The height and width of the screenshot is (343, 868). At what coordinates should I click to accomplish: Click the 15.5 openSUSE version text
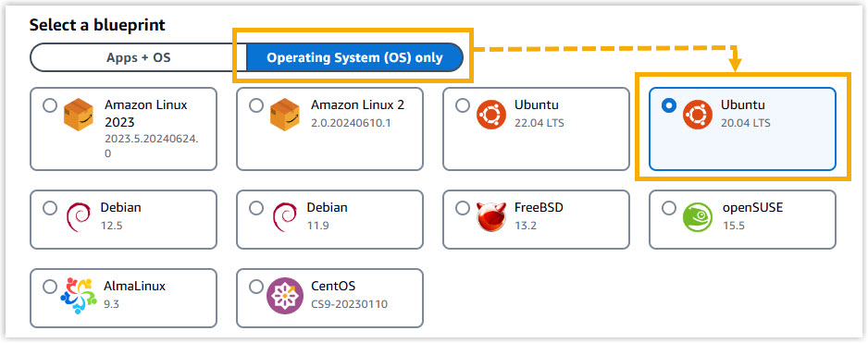(734, 226)
